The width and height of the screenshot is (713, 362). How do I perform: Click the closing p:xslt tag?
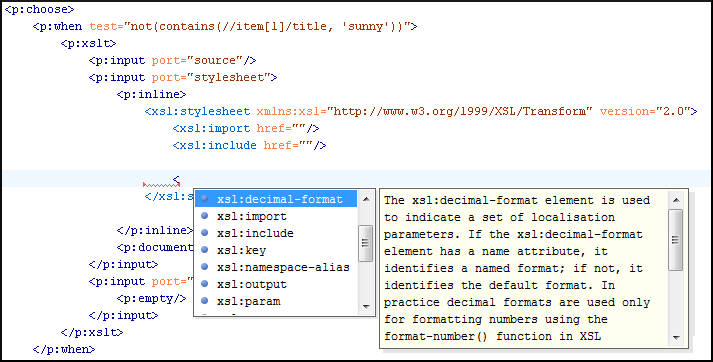point(92,332)
